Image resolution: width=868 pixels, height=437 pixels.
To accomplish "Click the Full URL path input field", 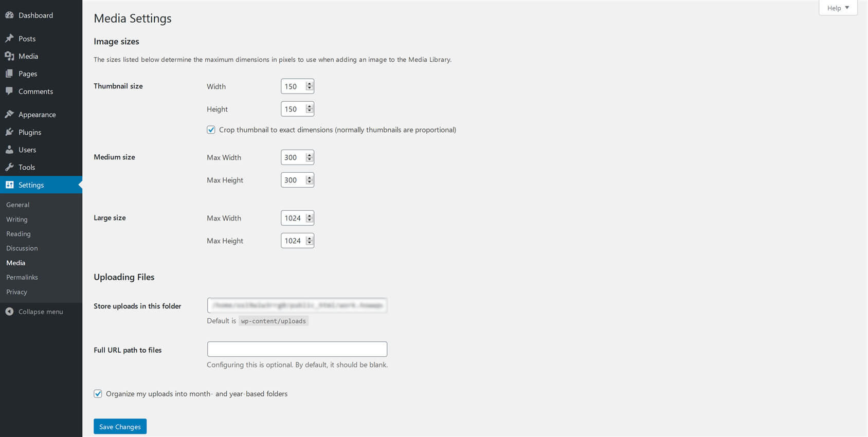I will (x=297, y=349).
